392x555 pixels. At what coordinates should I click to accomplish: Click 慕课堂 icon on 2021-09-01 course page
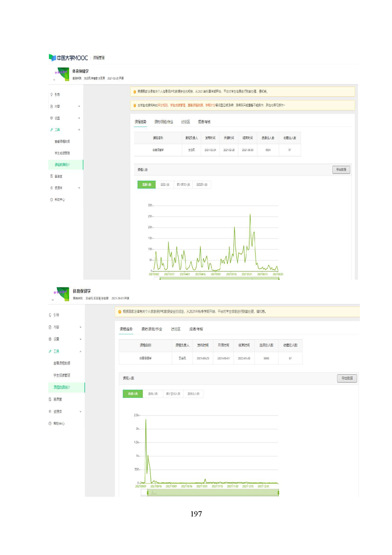pyautogui.click(x=50, y=399)
